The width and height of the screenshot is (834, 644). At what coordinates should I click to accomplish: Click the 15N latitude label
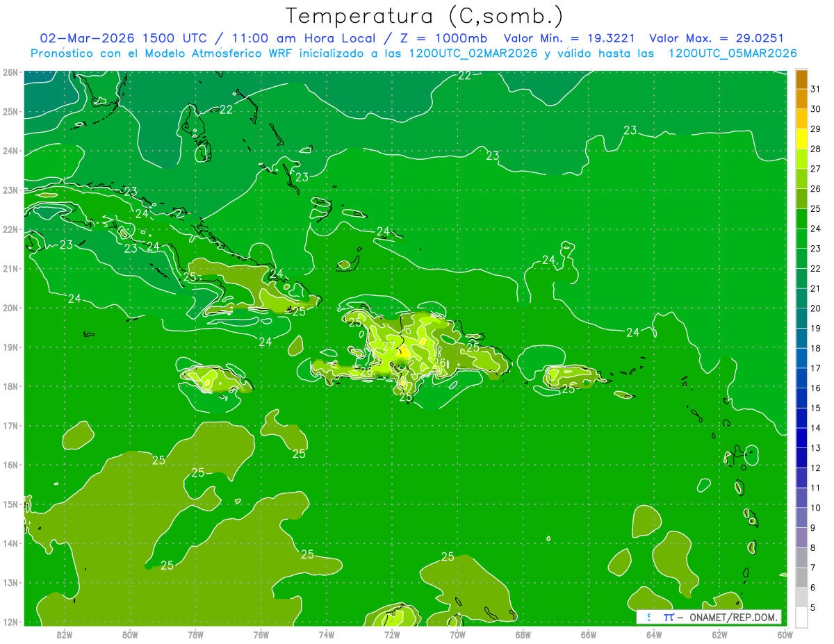pyautogui.click(x=10, y=504)
